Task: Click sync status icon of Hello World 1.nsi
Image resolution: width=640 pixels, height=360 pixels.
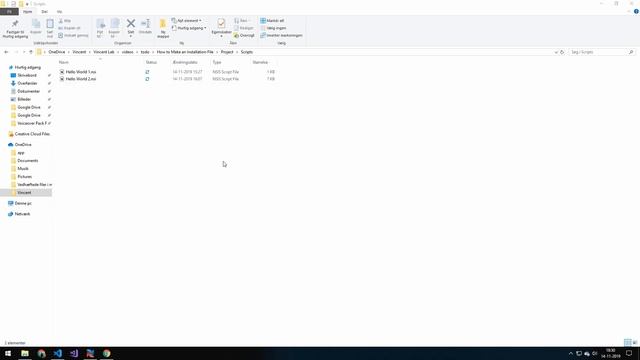Action: [x=147, y=72]
